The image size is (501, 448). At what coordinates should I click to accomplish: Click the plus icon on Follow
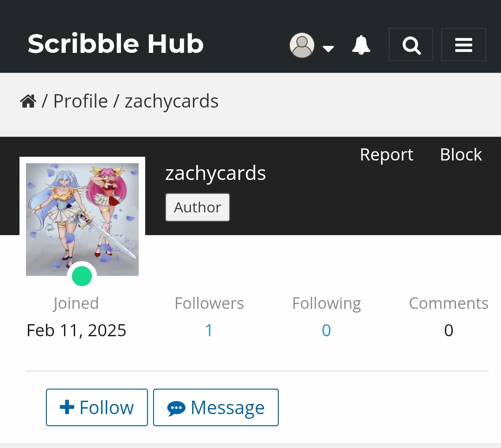(x=67, y=407)
